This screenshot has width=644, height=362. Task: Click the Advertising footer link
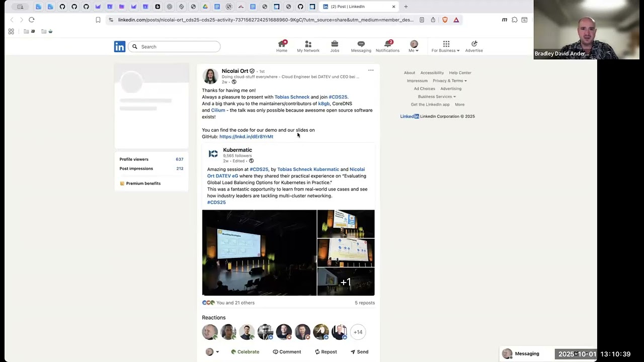pyautogui.click(x=451, y=88)
